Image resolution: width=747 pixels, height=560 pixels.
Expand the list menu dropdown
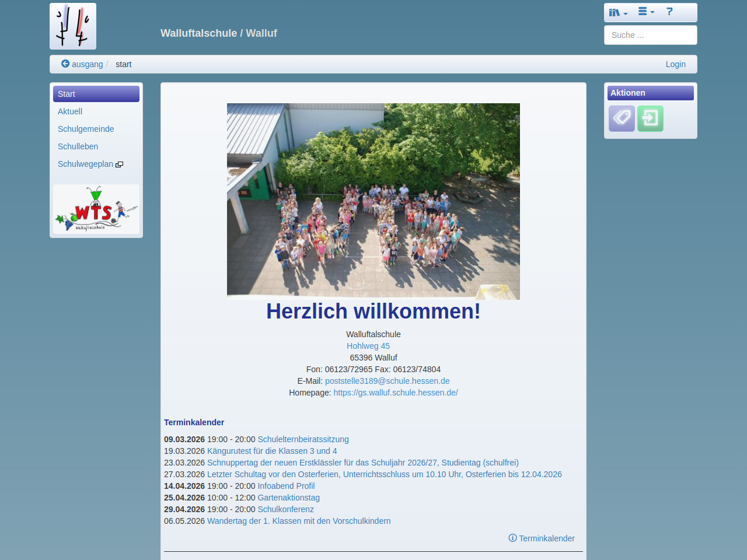pyautogui.click(x=645, y=12)
